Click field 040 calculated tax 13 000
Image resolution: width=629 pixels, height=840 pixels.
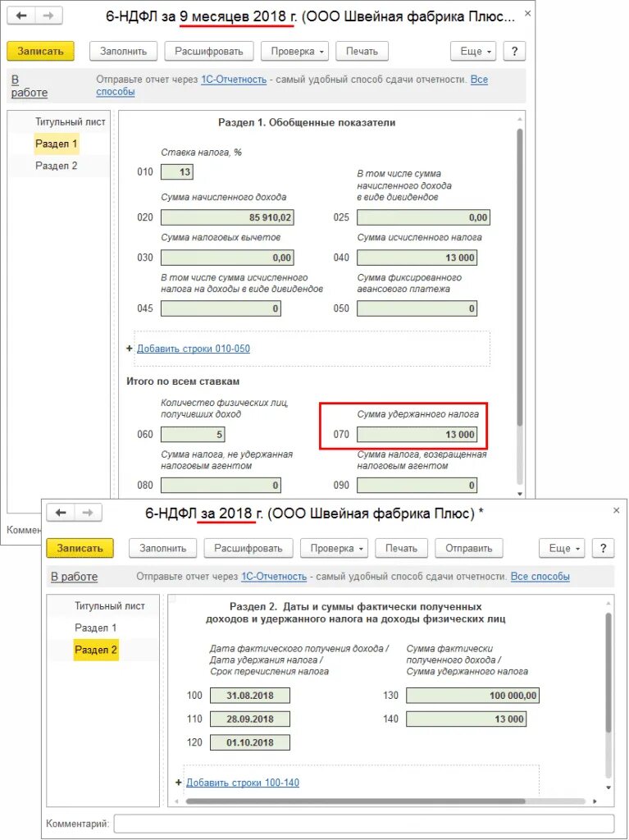(417, 258)
